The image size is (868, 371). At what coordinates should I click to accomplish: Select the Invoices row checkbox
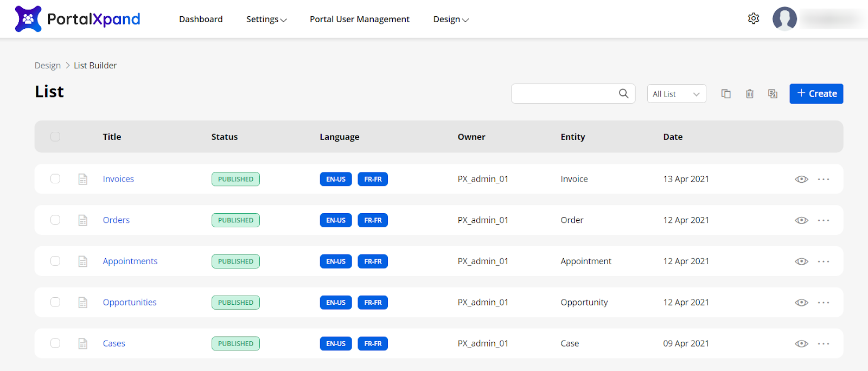pos(55,179)
